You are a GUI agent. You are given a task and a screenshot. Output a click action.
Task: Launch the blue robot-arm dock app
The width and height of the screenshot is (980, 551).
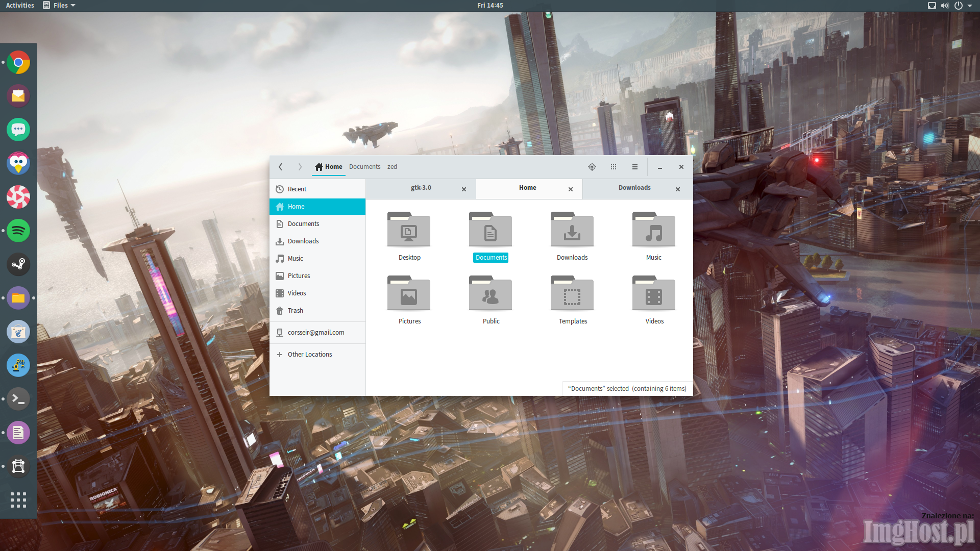18,365
